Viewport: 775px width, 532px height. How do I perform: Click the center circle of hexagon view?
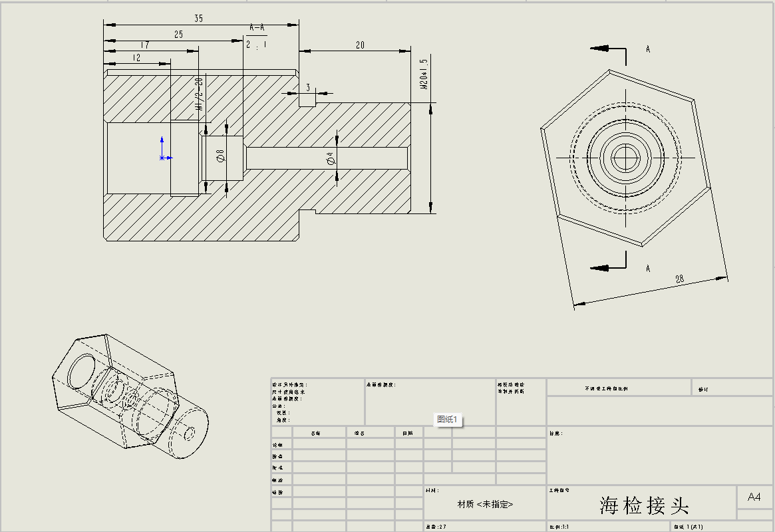tap(625, 158)
